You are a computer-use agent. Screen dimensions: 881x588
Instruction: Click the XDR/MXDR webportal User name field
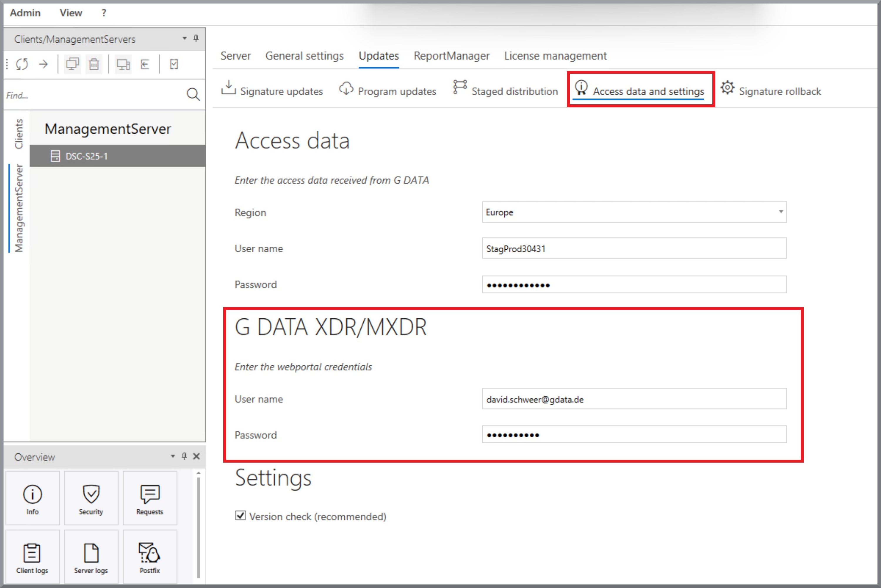click(x=634, y=399)
